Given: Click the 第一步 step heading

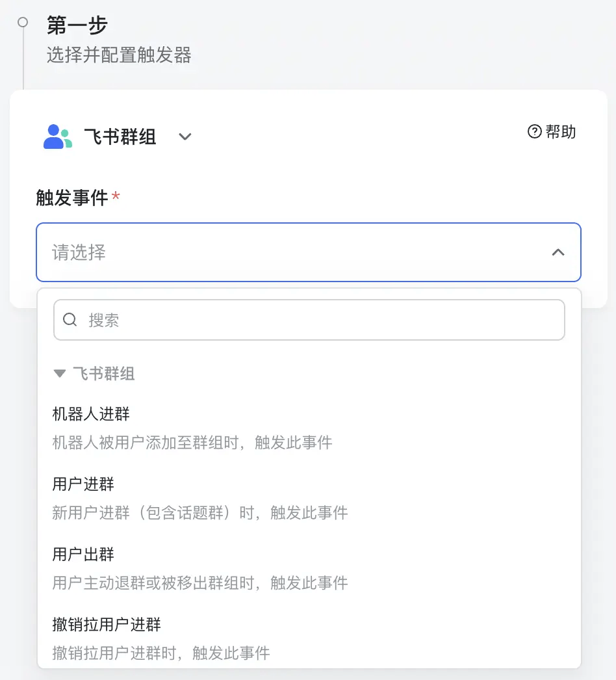Looking at the screenshot, I should pos(77,25).
